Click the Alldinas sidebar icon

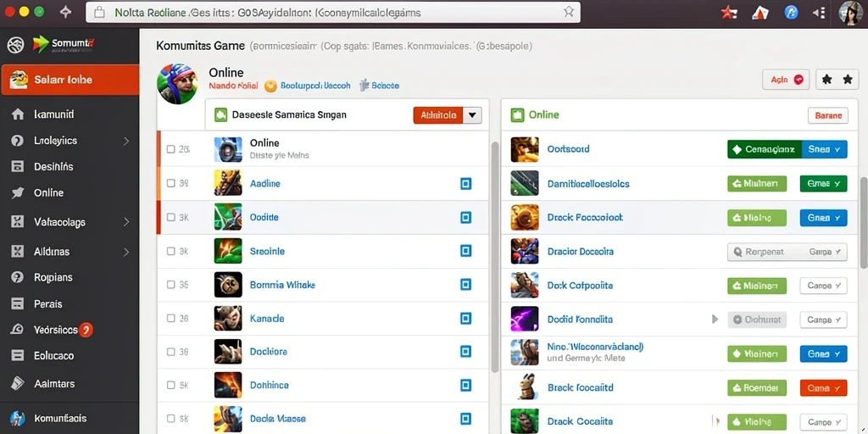click(18, 251)
